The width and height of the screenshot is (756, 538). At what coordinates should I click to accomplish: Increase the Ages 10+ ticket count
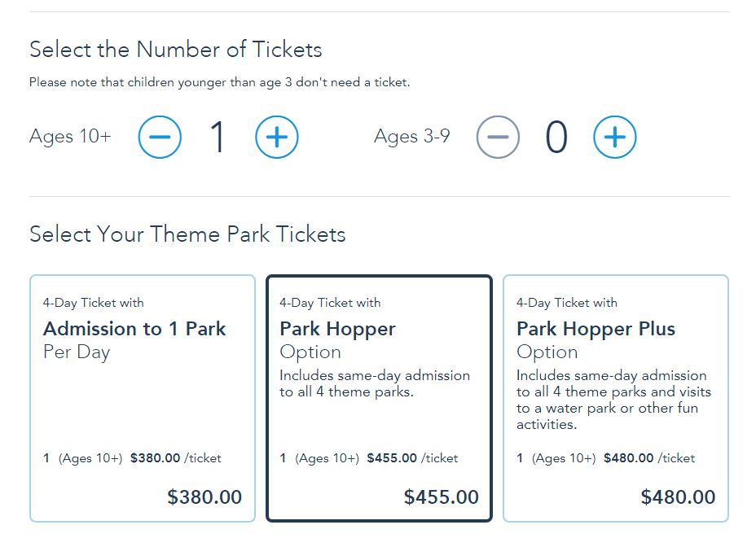pyautogui.click(x=277, y=137)
